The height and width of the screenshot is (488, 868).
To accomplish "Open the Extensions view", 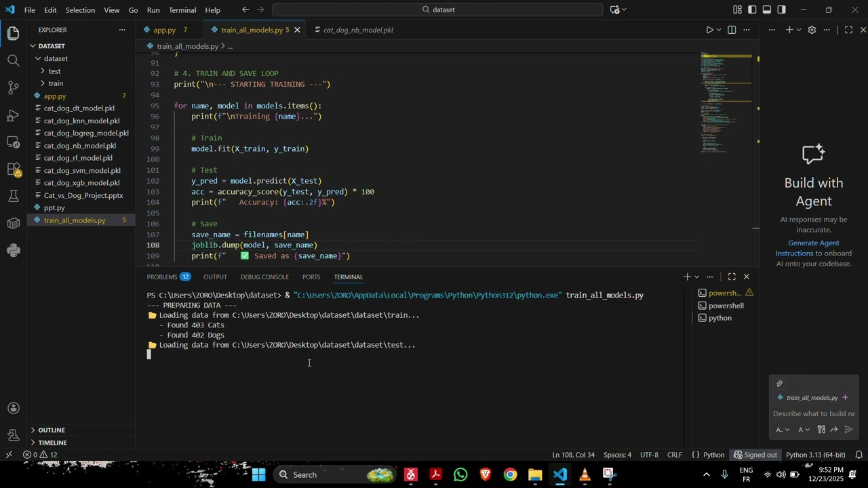I will [x=13, y=169].
